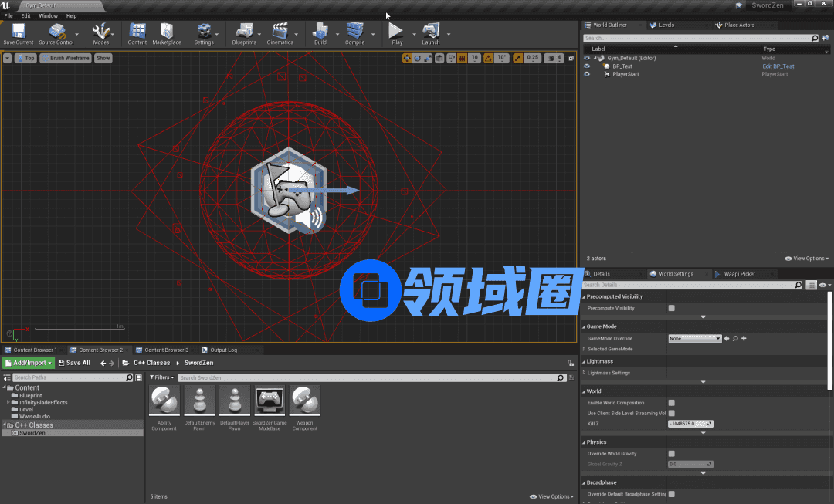This screenshot has width=834, height=504.
Task: Click the Build lighting icon
Action: coord(320,32)
